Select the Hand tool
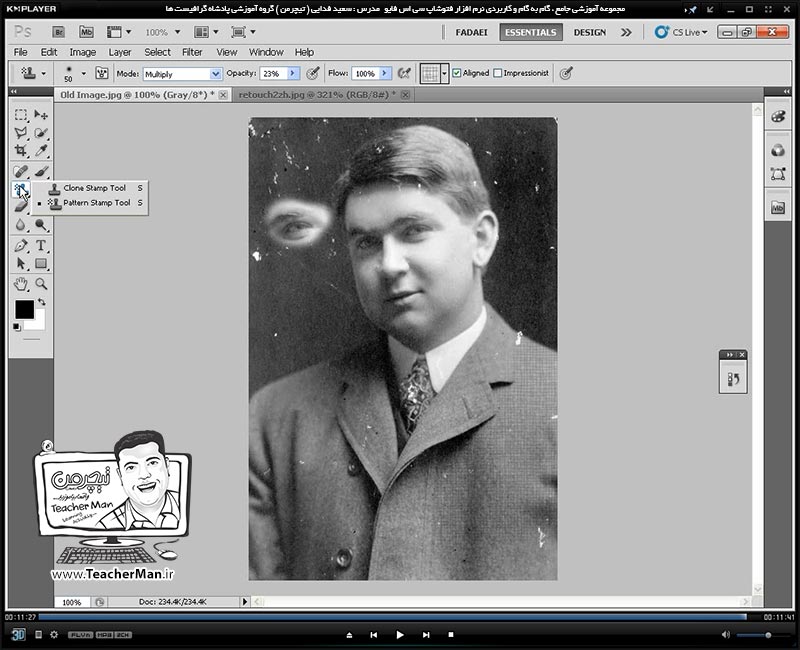Screen dimensions: 800x650 [x=20, y=284]
